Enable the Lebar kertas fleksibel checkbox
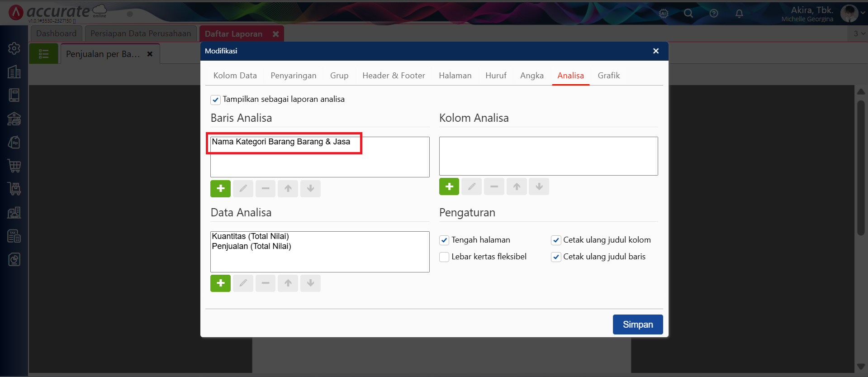Viewport: 868px width, 377px height. [444, 257]
